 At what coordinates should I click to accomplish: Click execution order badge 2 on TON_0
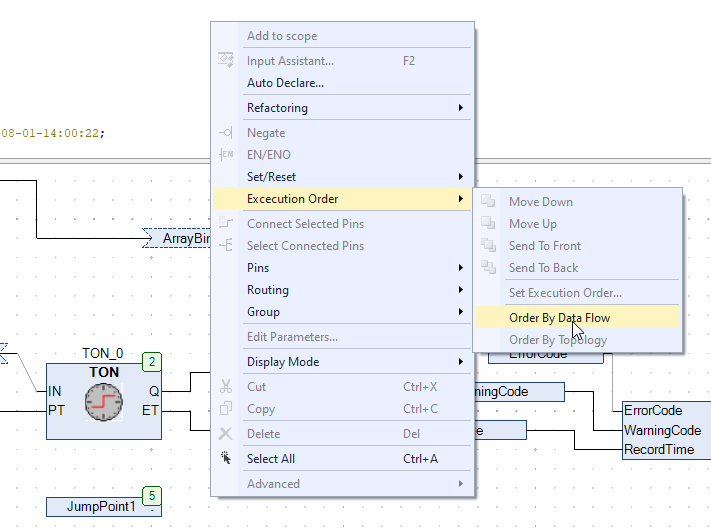[x=152, y=362]
